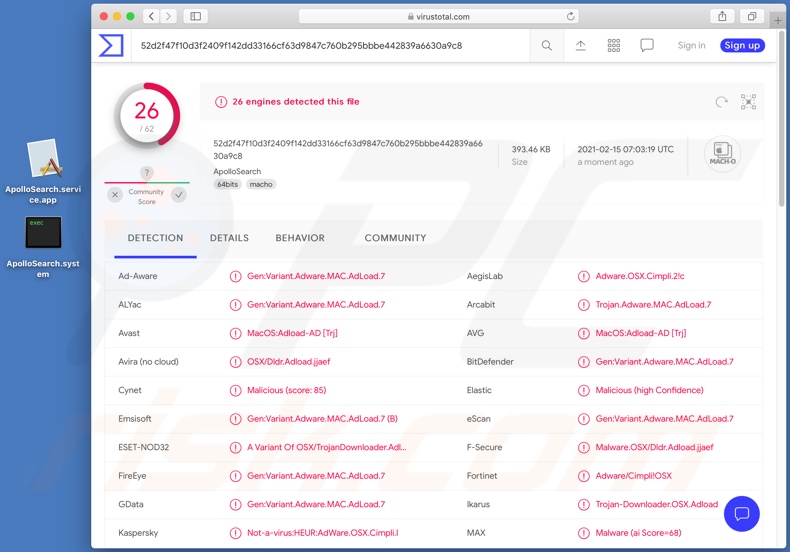Open the apps grid icon
Image resolution: width=790 pixels, height=552 pixels.
pos(614,45)
